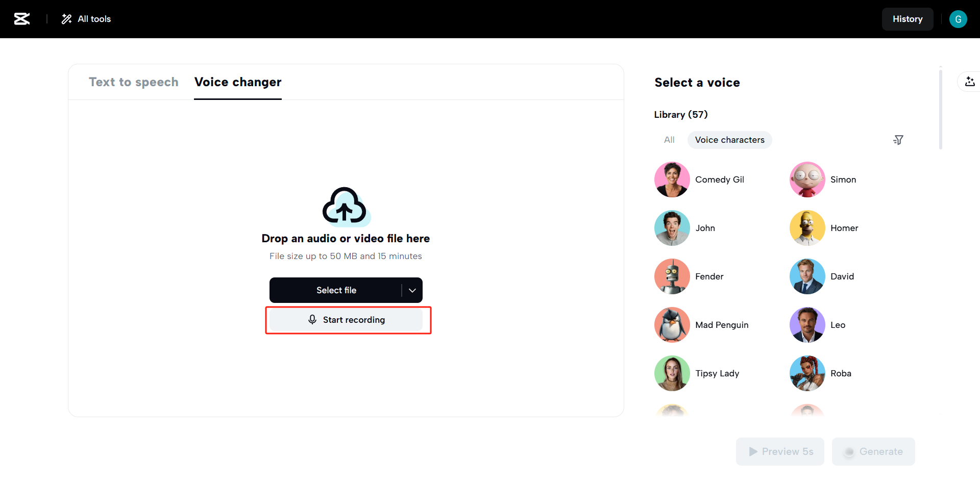Choose the Mad Penguin voice avatar
980x486 pixels.
[672, 325]
